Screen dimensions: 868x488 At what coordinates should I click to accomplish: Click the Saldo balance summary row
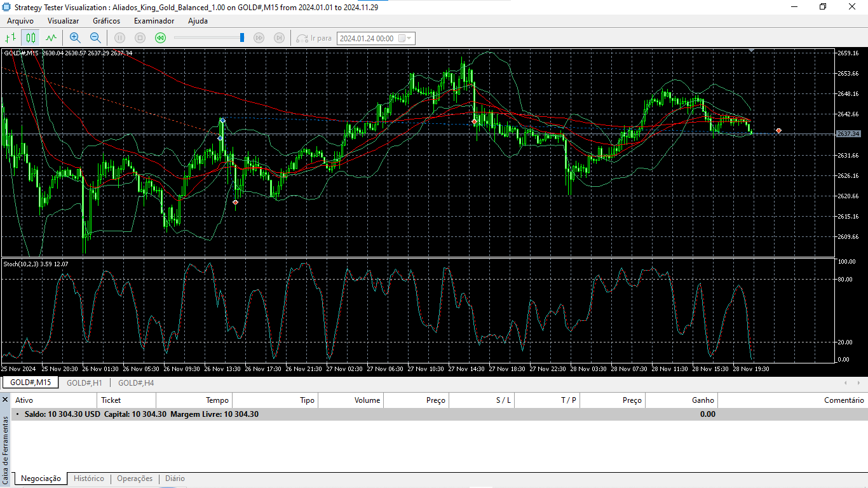(440, 414)
